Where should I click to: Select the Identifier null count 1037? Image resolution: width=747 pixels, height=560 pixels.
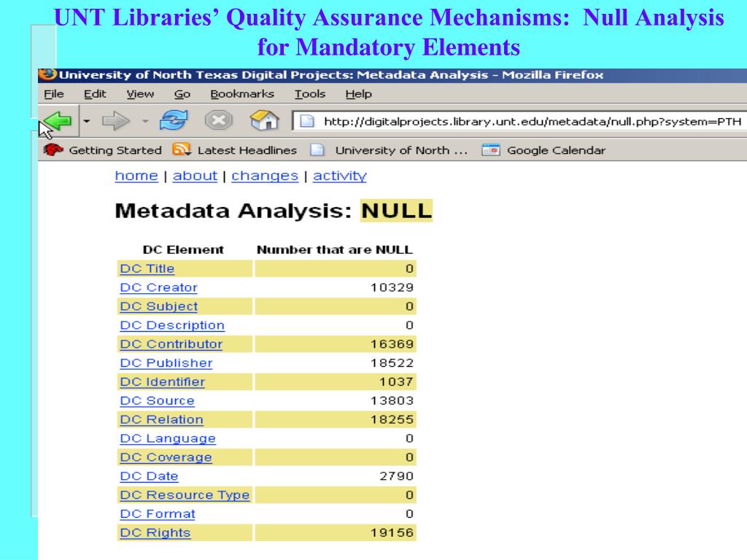click(396, 382)
